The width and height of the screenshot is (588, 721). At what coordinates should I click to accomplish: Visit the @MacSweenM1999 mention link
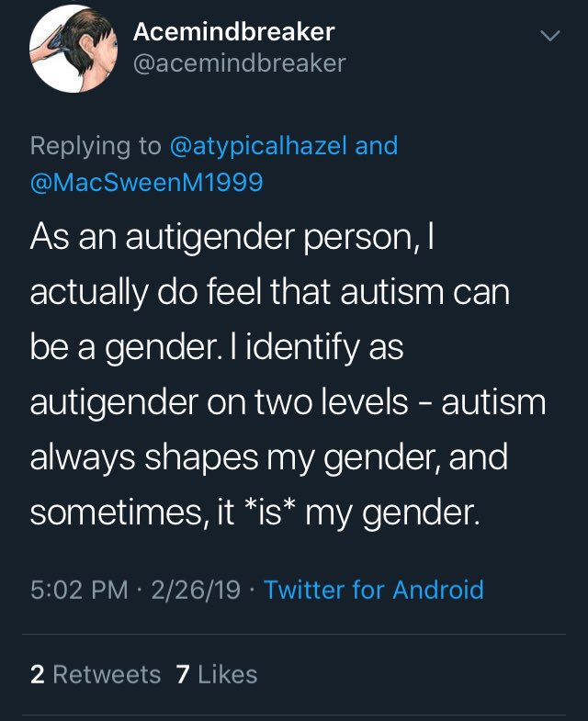(x=147, y=182)
